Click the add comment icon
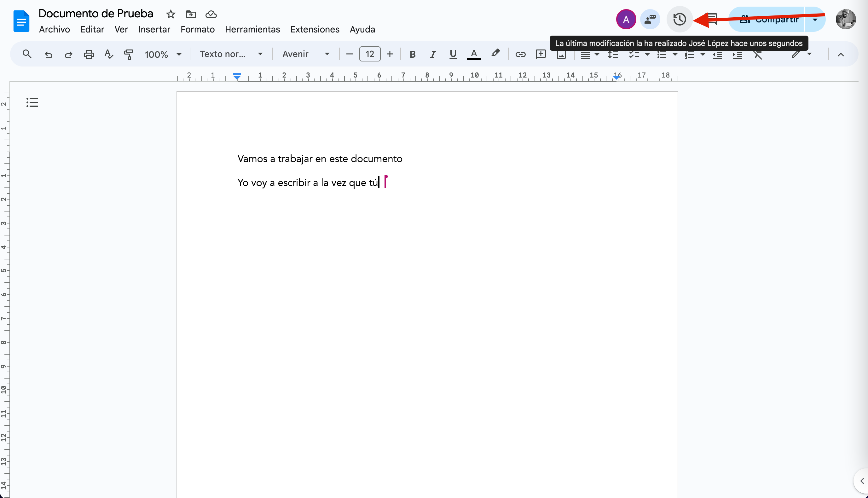This screenshot has width=868, height=498. point(540,54)
